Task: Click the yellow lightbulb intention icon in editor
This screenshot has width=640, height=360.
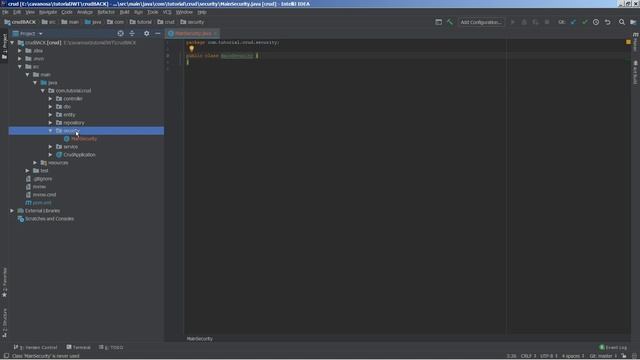Action: pyautogui.click(x=191, y=49)
